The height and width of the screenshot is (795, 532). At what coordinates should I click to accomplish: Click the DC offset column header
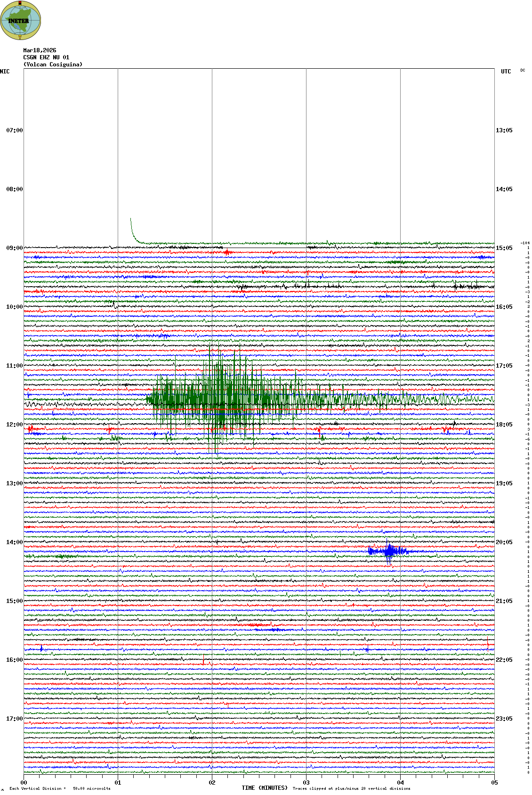[523, 71]
